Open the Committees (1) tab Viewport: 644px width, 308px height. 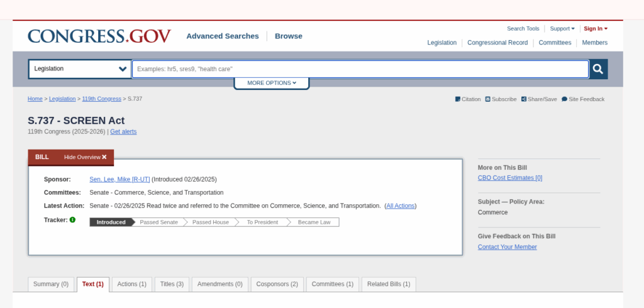[332, 284]
